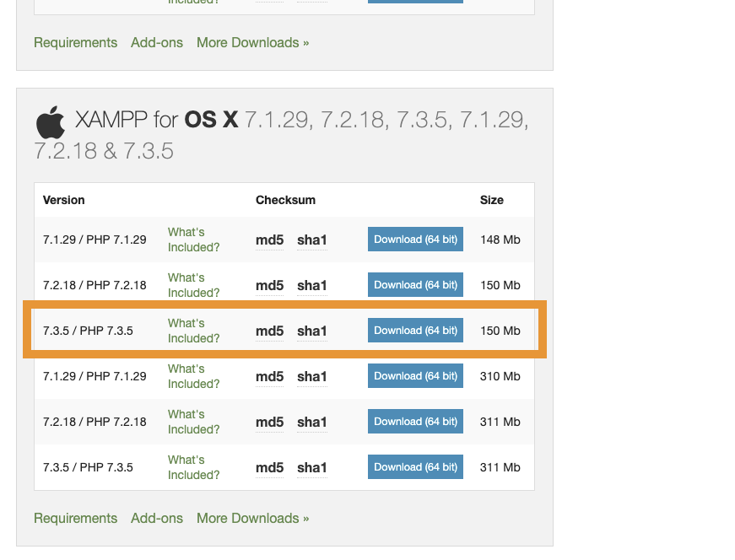
Task: Click the Apple logo in the OS X heading
Action: tap(51, 122)
